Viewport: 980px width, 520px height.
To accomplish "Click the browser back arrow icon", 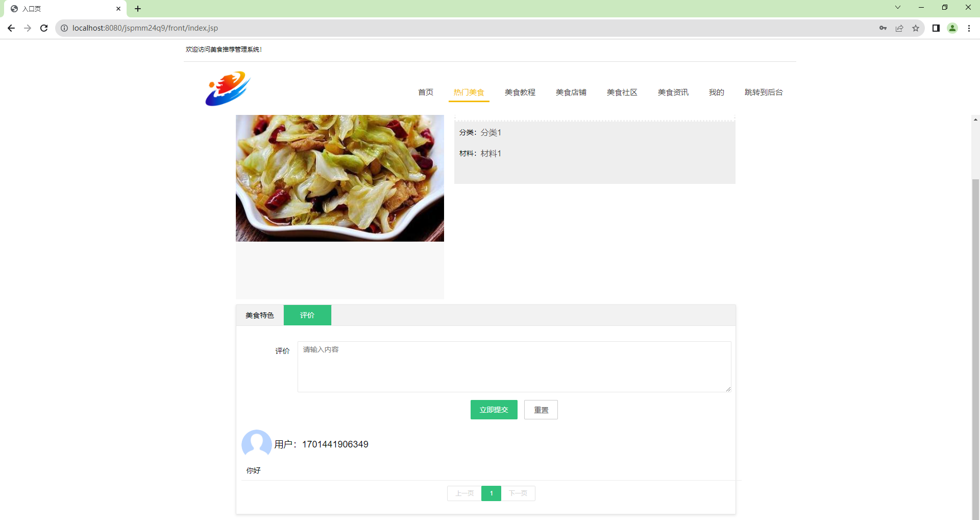I will point(11,28).
